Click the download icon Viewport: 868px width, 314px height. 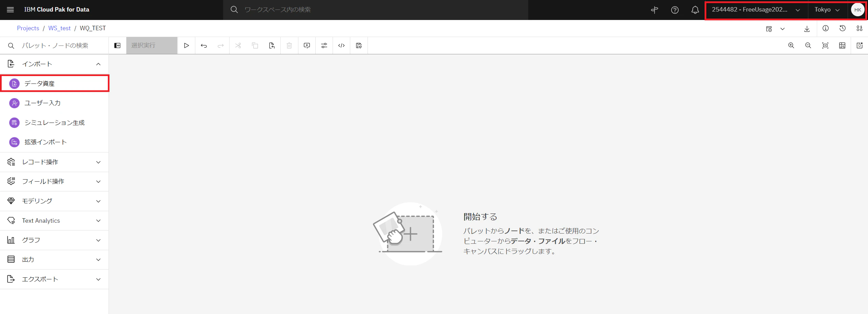point(807,29)
